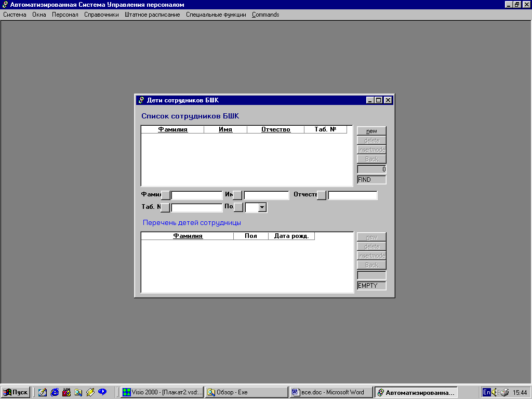Switch to все.doc Microsoft Word in taskbar
This screenshot has height=399, width=532.
[x=331, y=392]
